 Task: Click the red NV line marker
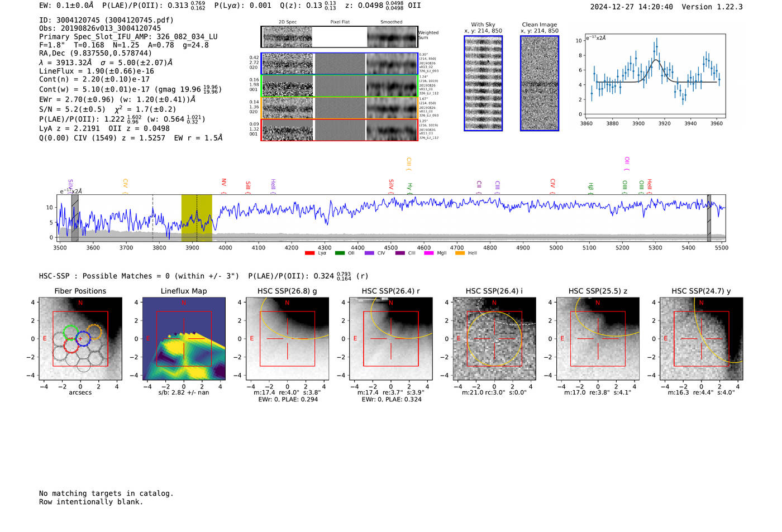[223, 186]
